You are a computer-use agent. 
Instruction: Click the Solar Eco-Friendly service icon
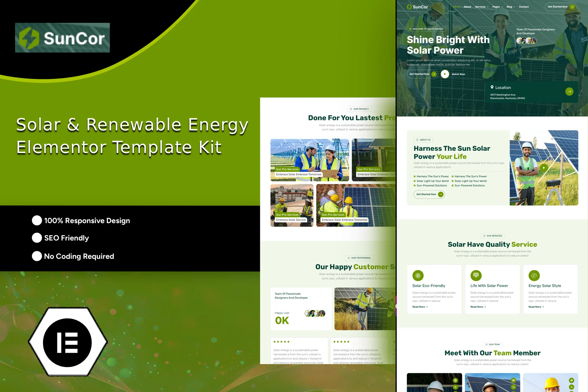[418, 275]
